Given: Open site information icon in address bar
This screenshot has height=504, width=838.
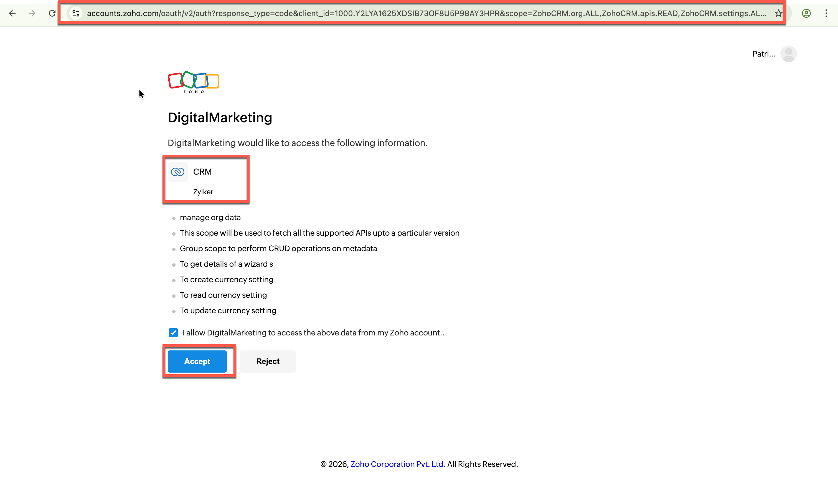Looking at the screenshot, I should 76,13.
